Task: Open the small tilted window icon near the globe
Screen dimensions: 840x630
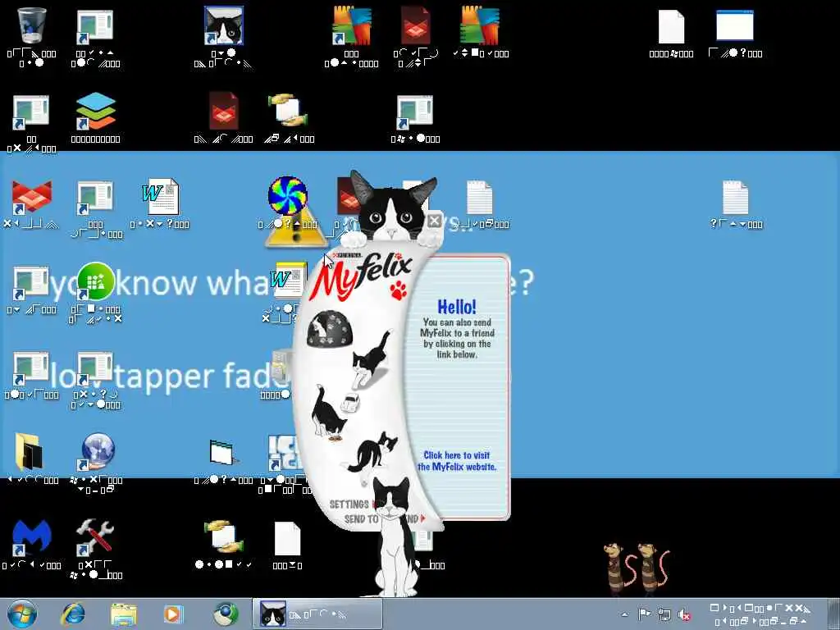Action: point(223,453)
